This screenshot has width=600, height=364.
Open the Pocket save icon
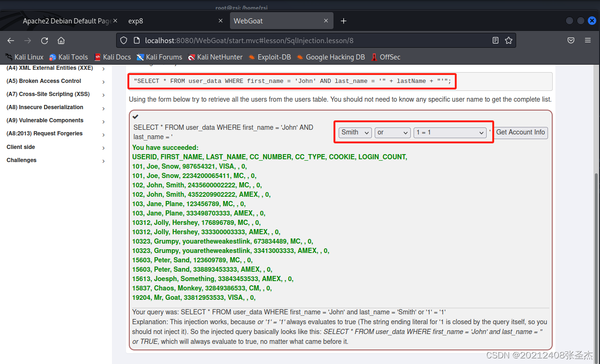571,41
